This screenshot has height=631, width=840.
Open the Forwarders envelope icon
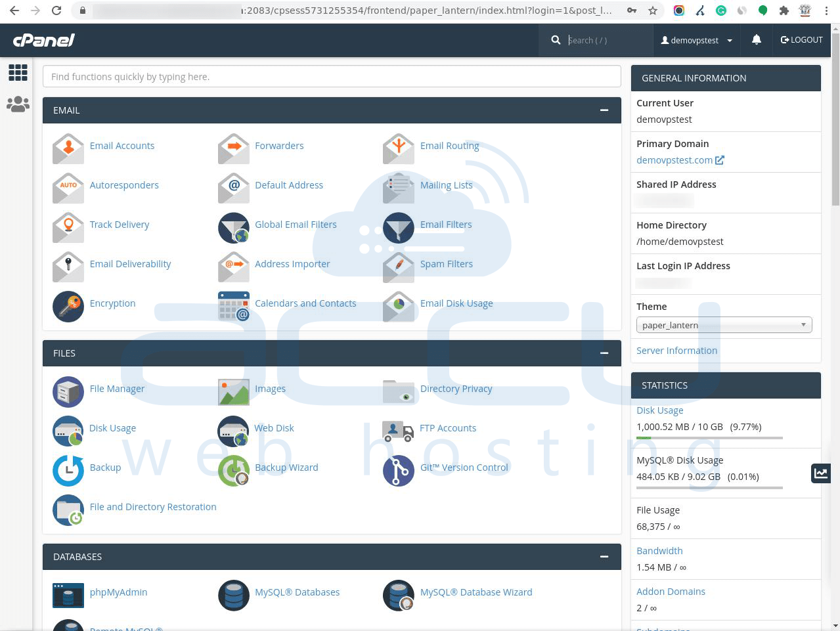234,149
